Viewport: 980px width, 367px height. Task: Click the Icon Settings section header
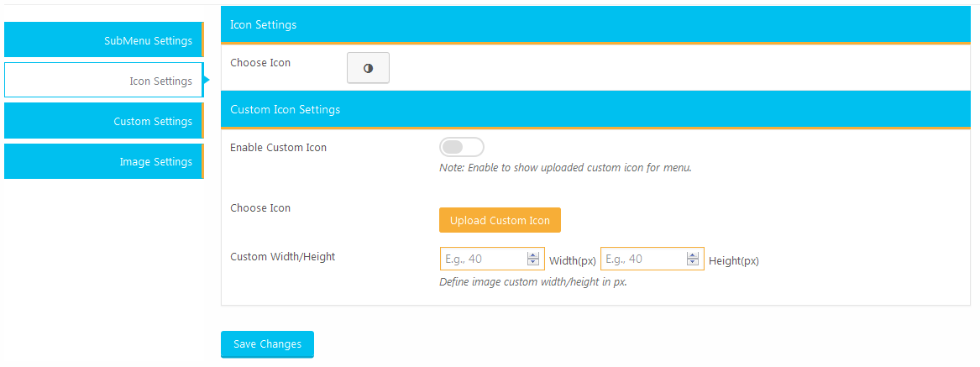coord(263,25)
